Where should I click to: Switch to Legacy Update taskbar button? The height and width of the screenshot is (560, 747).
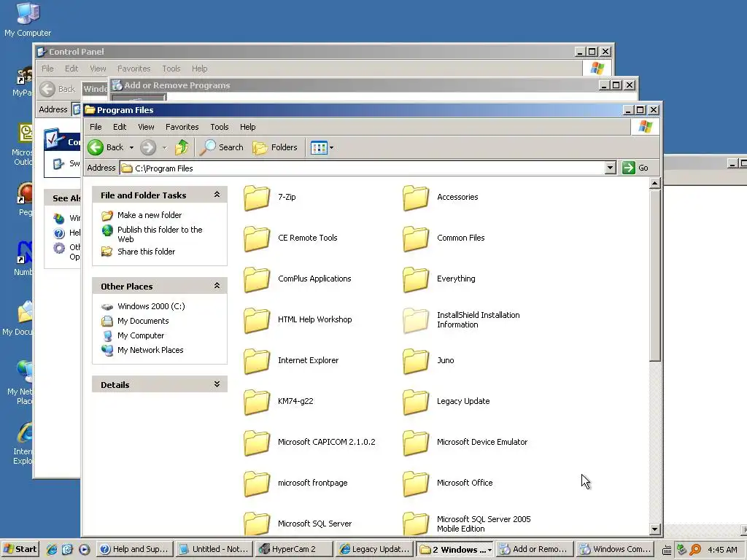(375, 549)
